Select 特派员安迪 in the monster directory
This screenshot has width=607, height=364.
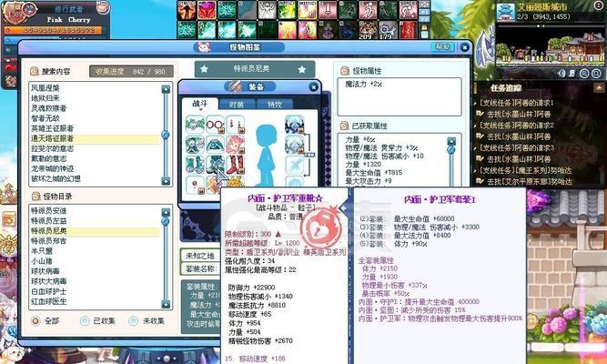click(x=95, y=211)
